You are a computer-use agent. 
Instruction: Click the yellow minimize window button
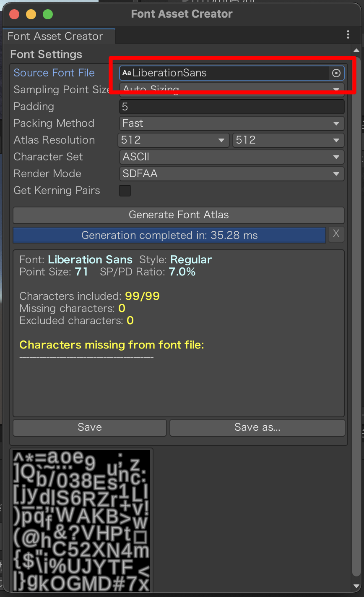pos(31,14)
